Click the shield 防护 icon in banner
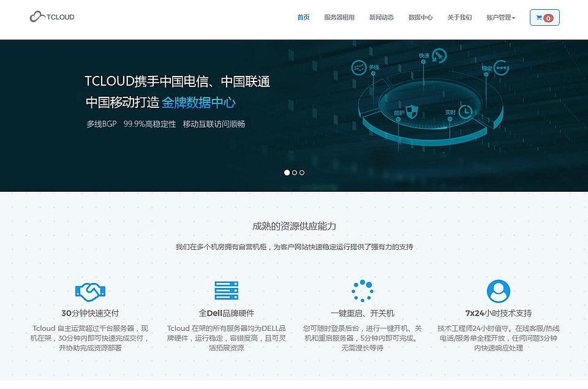588x389 pixels. coord(413,111)
